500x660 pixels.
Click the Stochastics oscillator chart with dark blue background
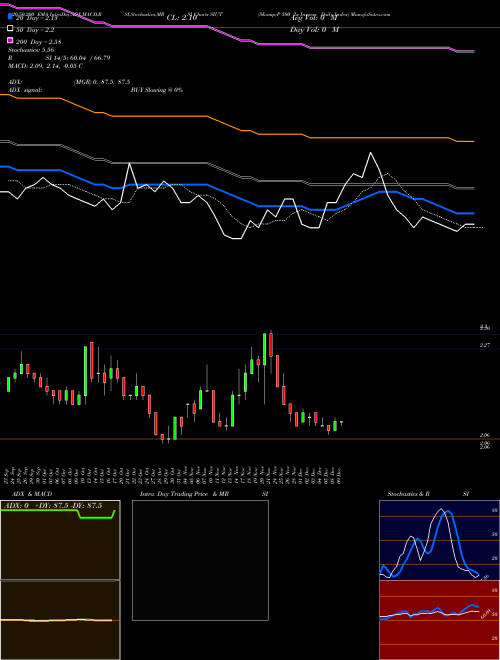439,540
